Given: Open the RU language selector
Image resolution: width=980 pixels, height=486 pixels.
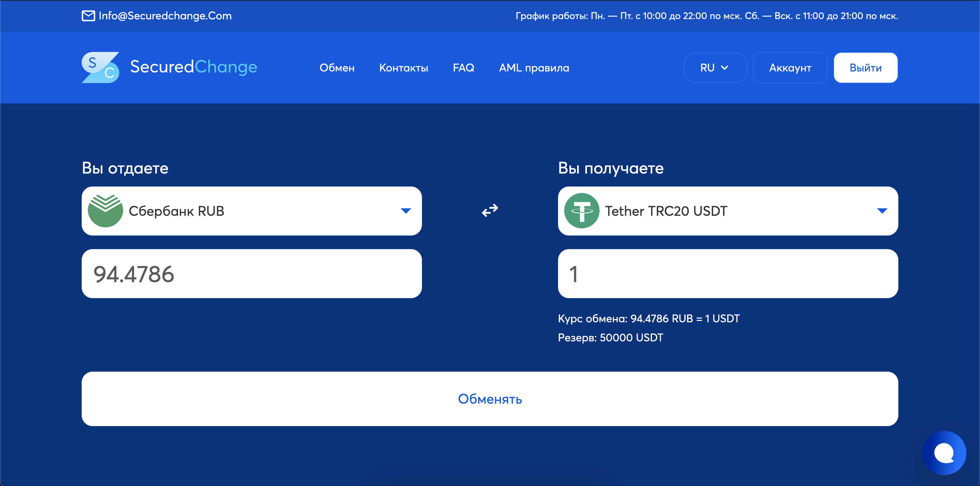Looking at the screenshot, I should coord(715,68).
